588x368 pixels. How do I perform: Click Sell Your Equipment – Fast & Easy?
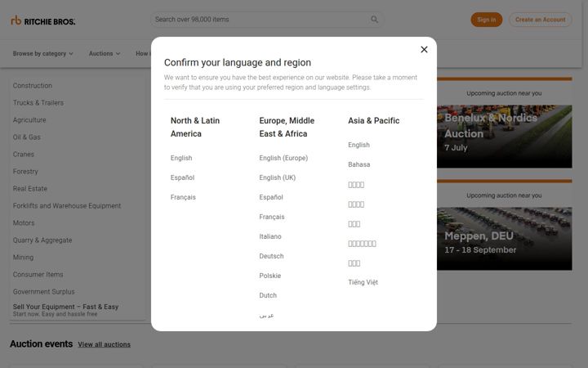[65, 307]
